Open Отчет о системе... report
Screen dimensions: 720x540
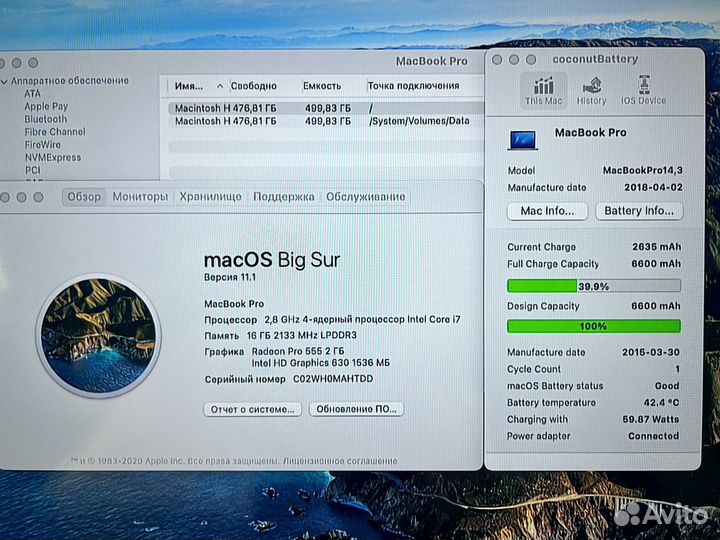[253, 409]
